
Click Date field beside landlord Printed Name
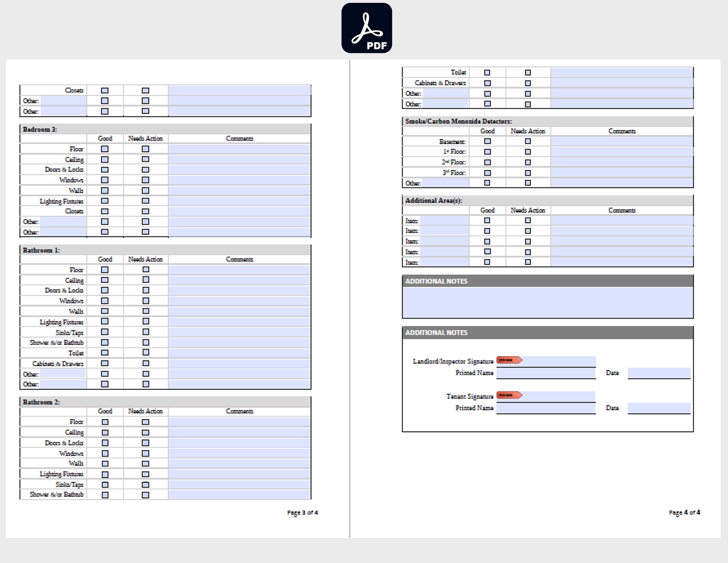pyautogui.click(x=659, y=373)
